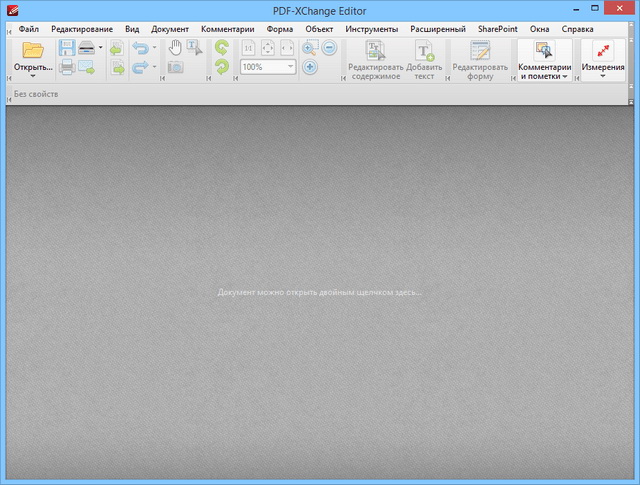Open the 100% zoom level dropdown
This screenshot has width=640, height=485.
pos(291,67)
